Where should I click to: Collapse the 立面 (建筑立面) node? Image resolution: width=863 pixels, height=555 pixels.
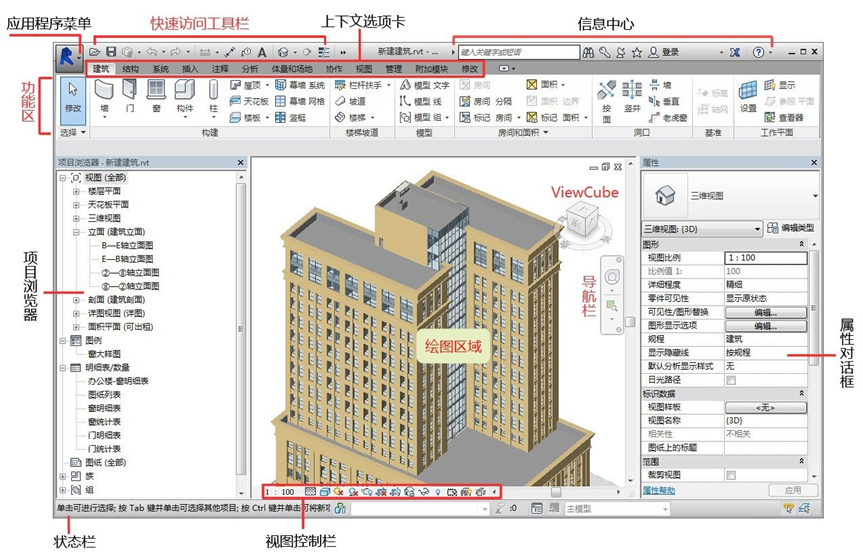tap(76, 232)
